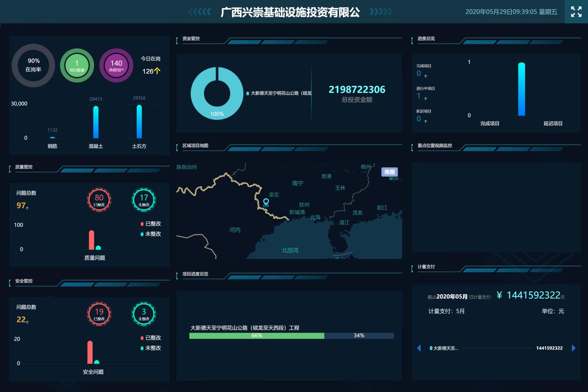This screenshot has height=392, width=588.
Task: Click 河内 on the map
Action: (235, 230)
